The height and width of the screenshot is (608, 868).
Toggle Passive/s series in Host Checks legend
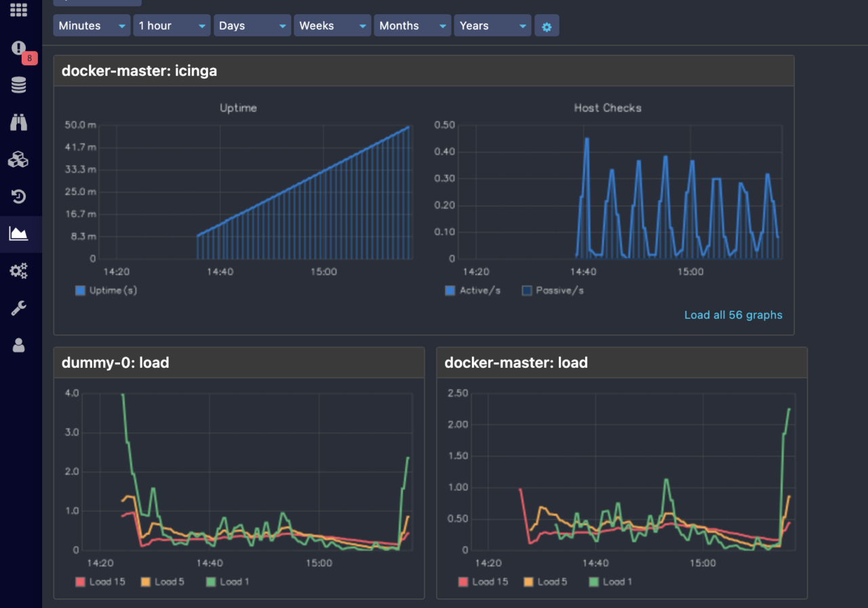(553, 290)
